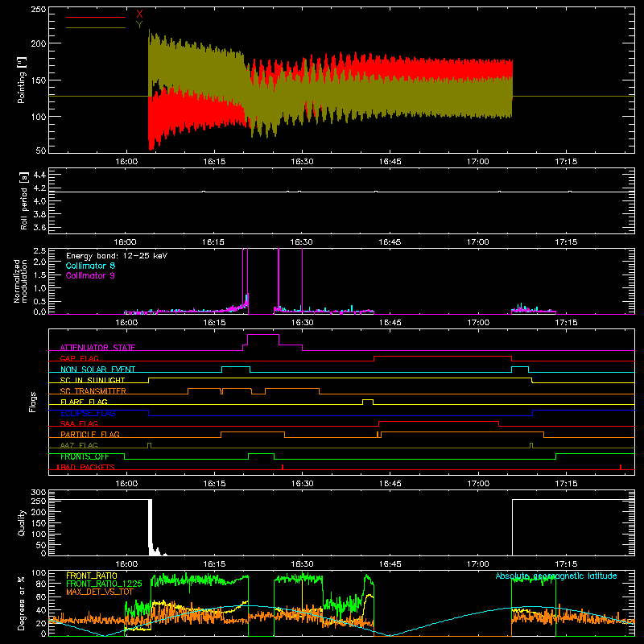Click the NON_SOLAR_EVENT flag label
644x644 pixels.
point(97,369)
